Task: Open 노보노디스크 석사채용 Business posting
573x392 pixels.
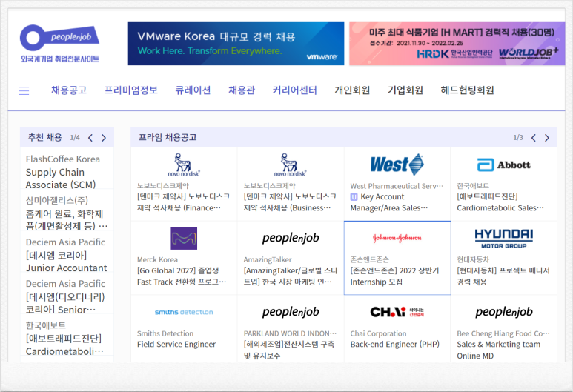Action: coord(290,202)
